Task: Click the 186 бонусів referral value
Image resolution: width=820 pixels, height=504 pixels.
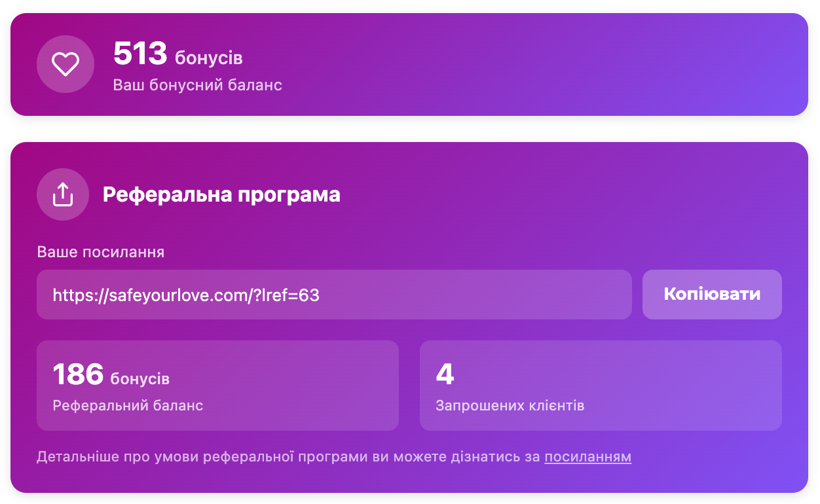Action: point(111,375)
